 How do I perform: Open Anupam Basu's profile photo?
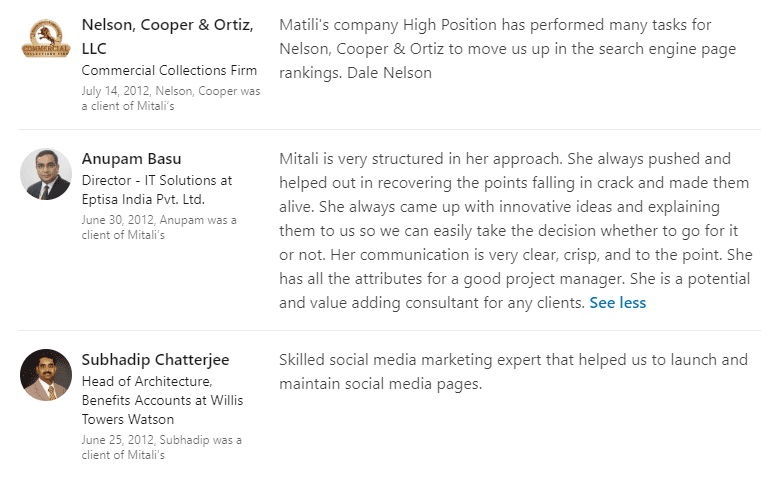tap(46, 174)
